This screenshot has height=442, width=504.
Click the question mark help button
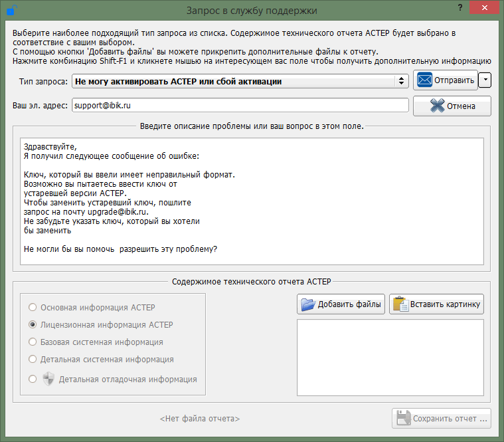[460, 8]
